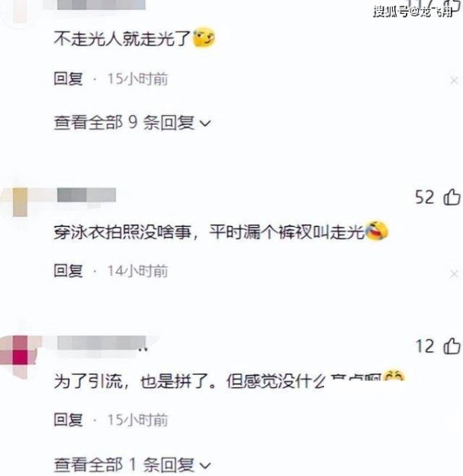
Task: Expand 查看全部 1 条回复
Action: point(132,464)
